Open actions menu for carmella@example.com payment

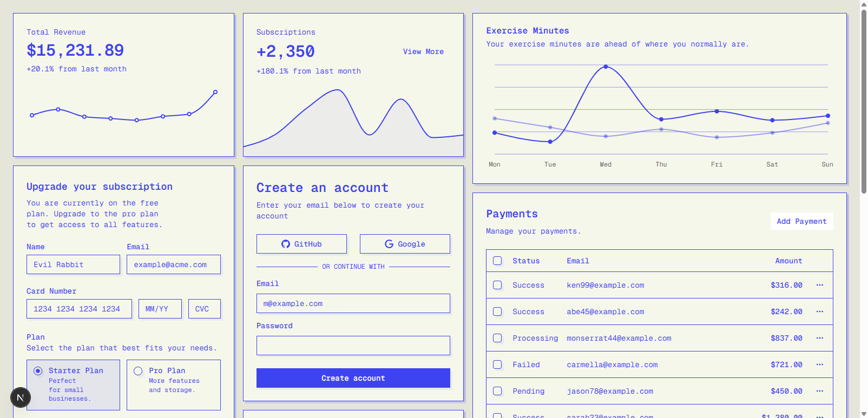point(819,364)
